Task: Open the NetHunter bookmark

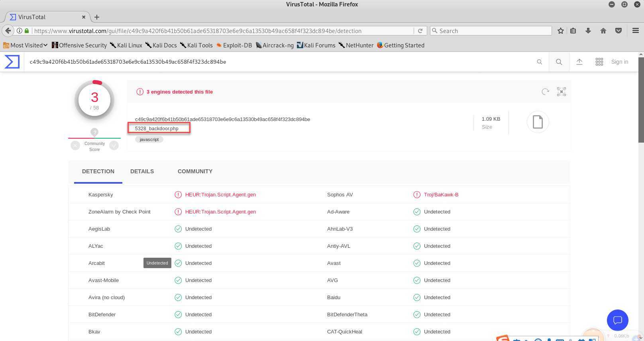Action: click(356, 45)
